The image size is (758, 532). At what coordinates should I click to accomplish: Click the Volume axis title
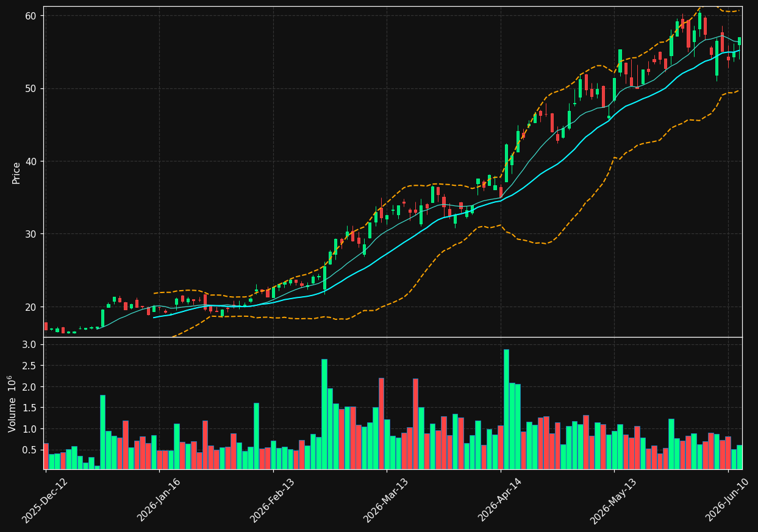click(x=13, y=403)
